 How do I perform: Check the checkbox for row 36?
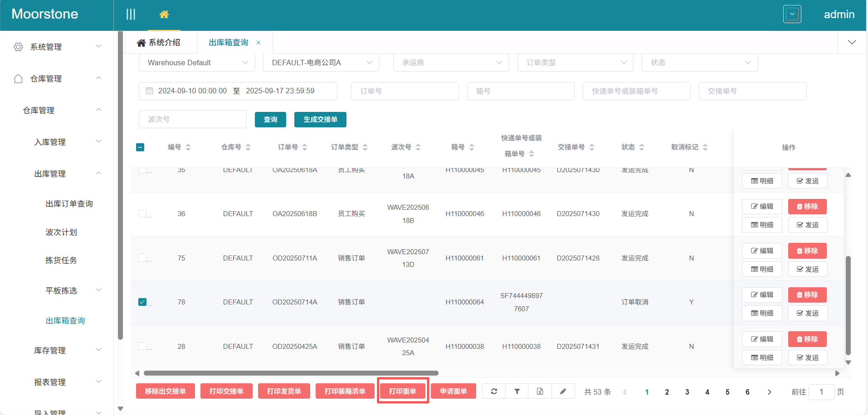point(142,214)
